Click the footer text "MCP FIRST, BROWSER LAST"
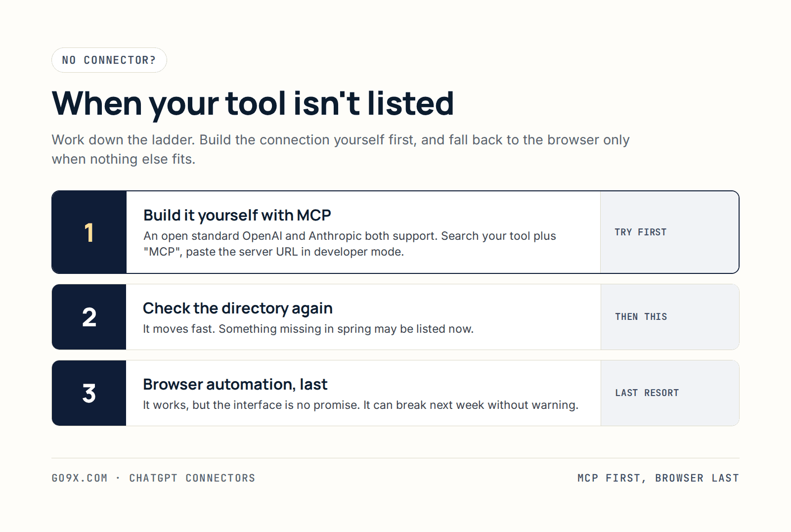The image size is (791, 532). pos(658,478)
